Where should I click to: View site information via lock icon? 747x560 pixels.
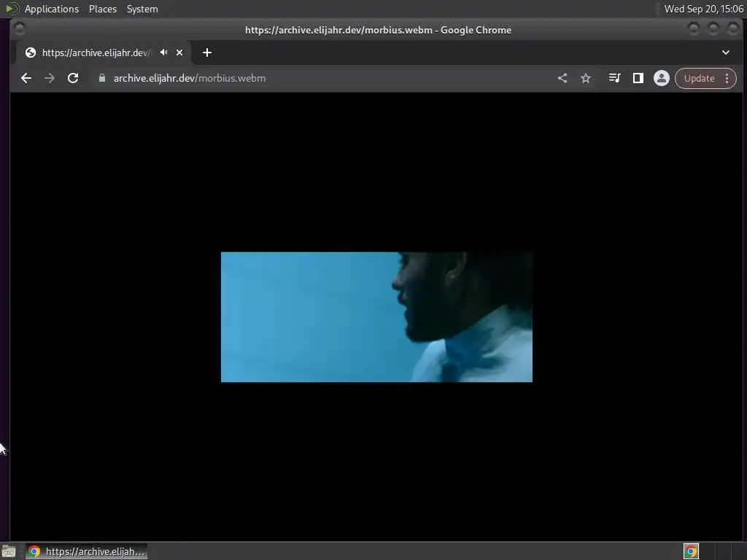[x=101, y=78]
